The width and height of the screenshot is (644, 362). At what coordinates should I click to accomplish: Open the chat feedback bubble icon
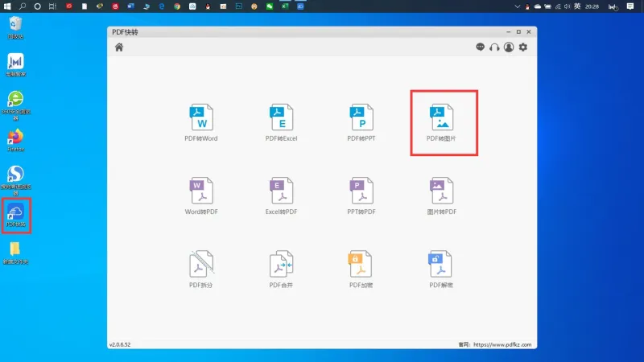point(480,47)
